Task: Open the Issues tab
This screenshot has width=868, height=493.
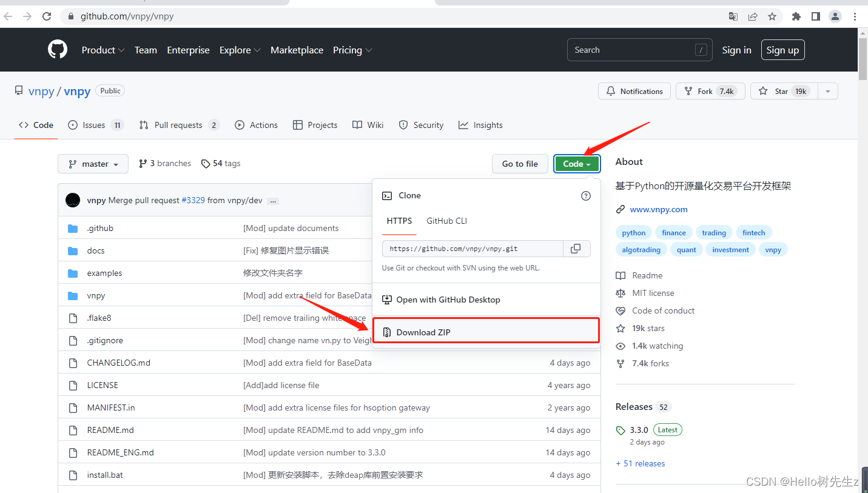Action: tap(95, 125)
